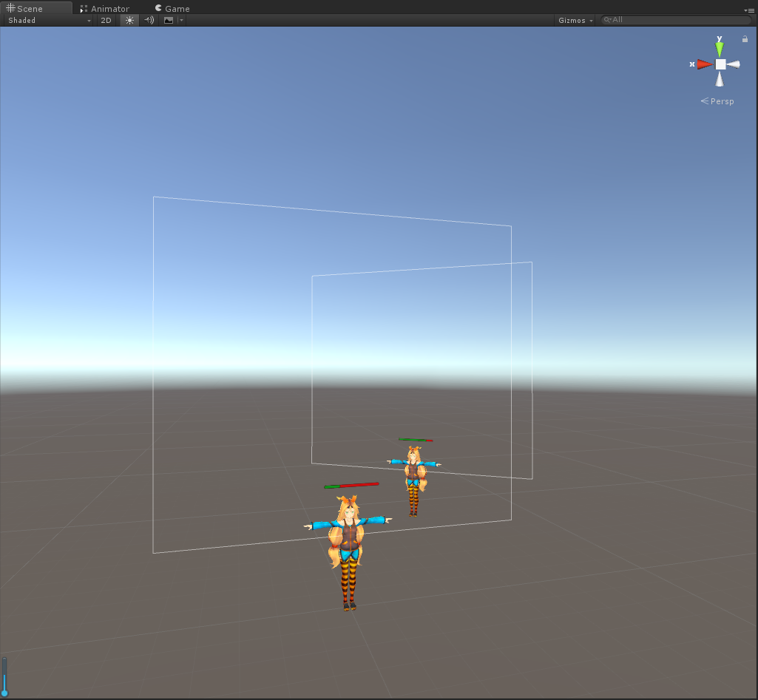Viewport: 758px width, 700px height.
Task: Open effects dropdown arrow beside image icon
Action: pos(181,20)
